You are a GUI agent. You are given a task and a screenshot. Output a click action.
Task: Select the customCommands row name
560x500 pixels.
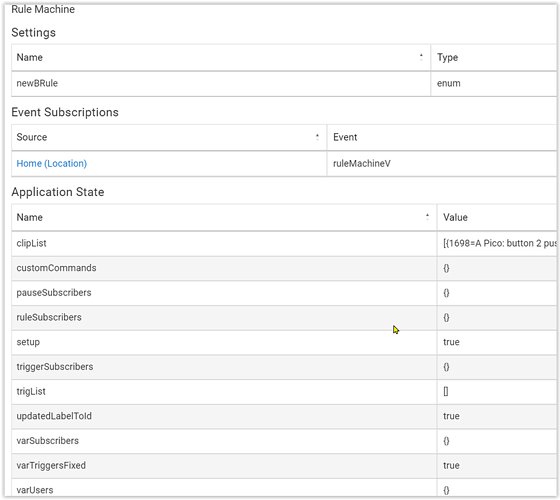click(x=56, y=268)
